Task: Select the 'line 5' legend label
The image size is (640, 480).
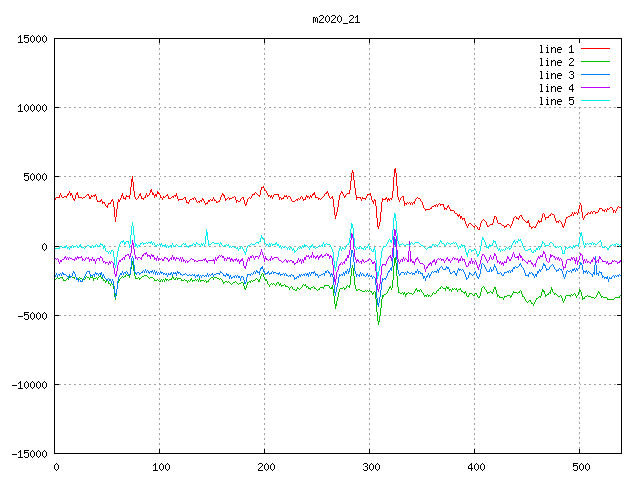Action: pyautogui.click(x=556, y=101)
